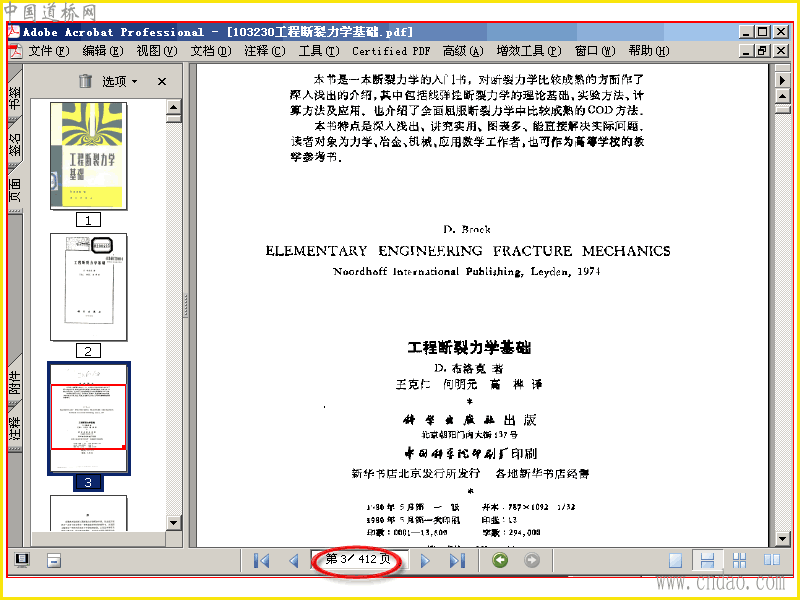The image size is (800, 600).
Task: Close the pages navigation panel
Action: click(x=162, y=81)
